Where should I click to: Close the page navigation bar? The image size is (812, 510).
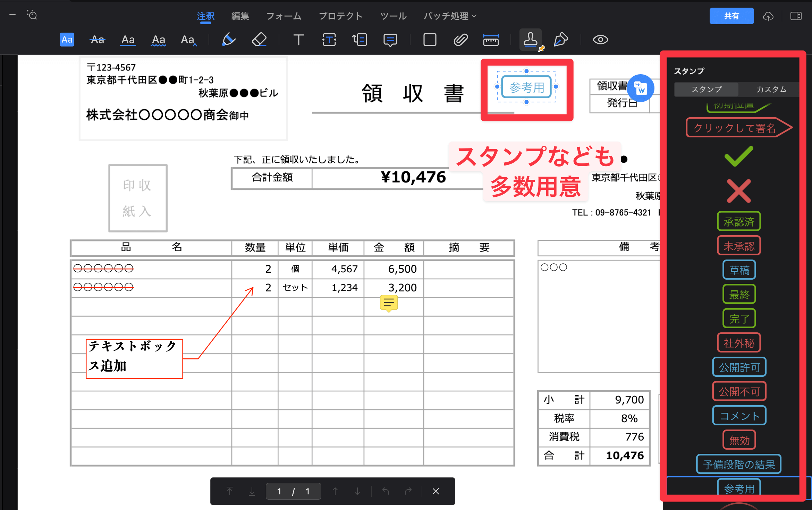click(x=436, y=491)
